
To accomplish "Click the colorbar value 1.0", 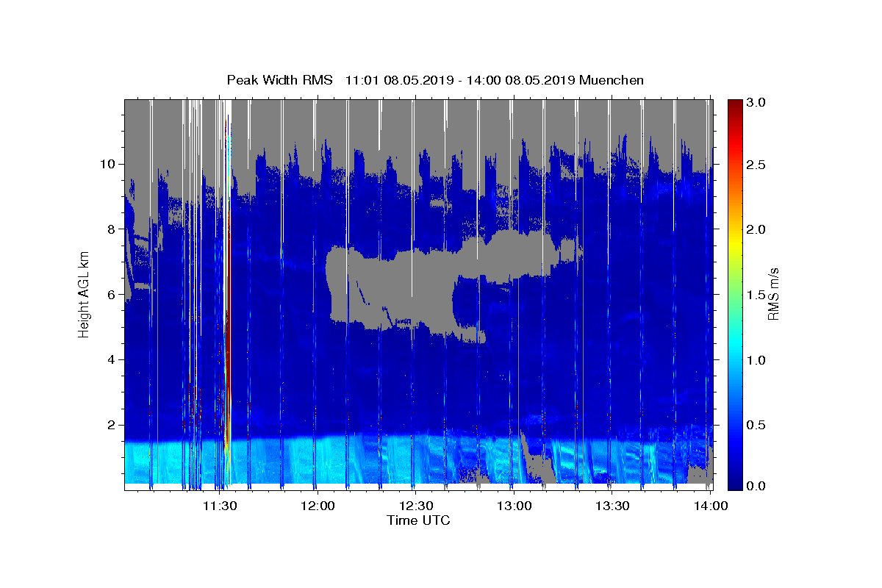I will 758,359.
